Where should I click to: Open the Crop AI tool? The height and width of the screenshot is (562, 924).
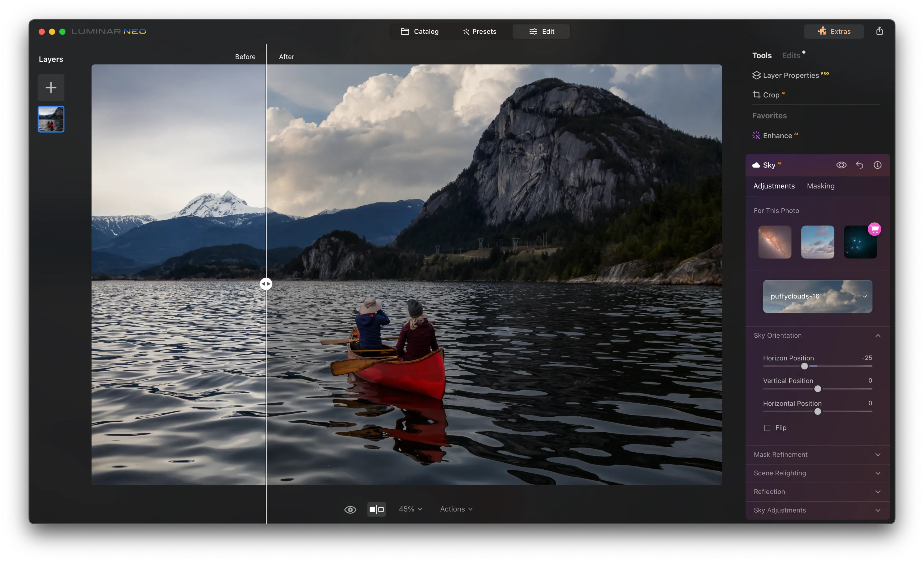coord(771,95)
